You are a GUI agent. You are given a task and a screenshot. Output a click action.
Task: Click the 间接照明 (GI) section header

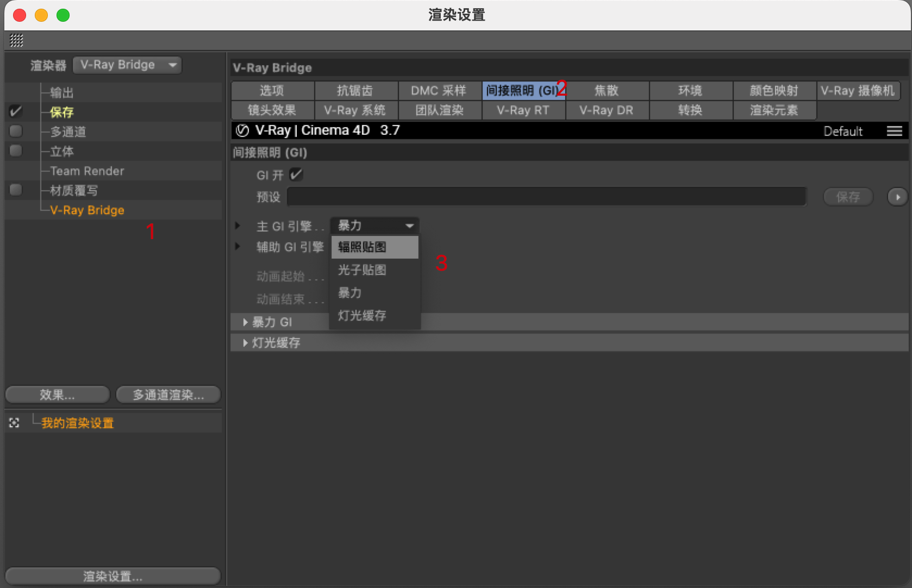(x=569, y=153)
